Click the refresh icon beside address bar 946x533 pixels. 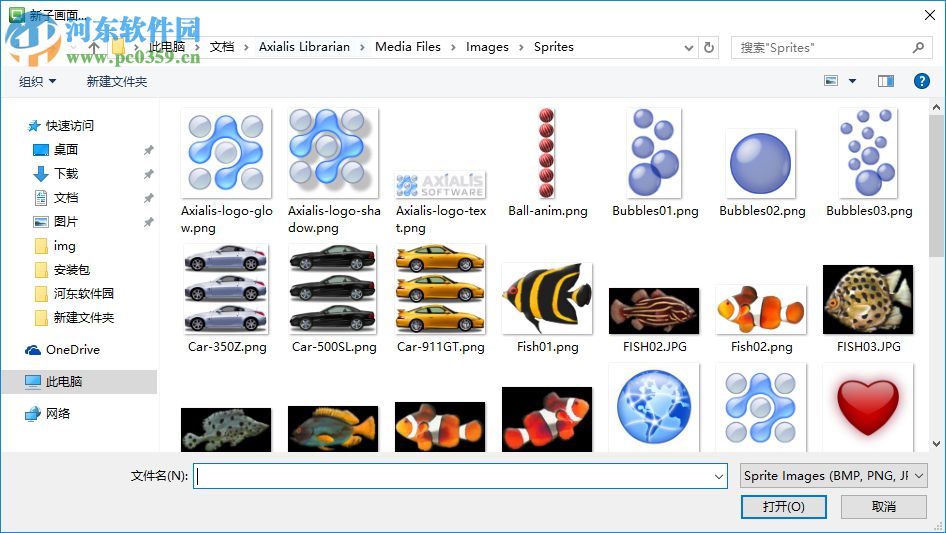[x=709, y=47]
